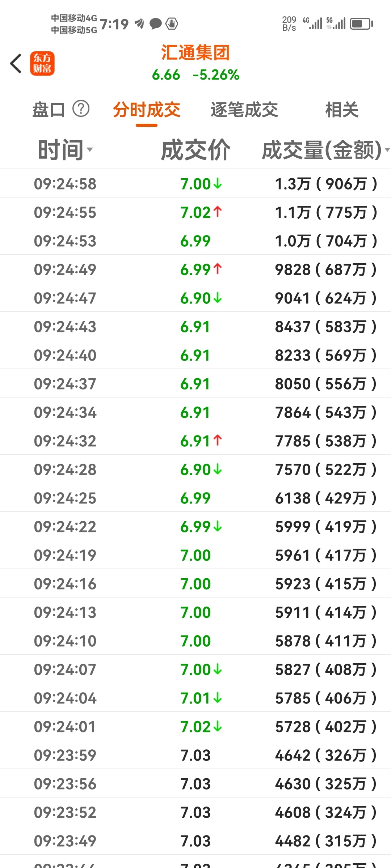This screenshot has width=391, height=868.
Task: Select volume 4482 (315万)
Action: (x=326, y=841)
